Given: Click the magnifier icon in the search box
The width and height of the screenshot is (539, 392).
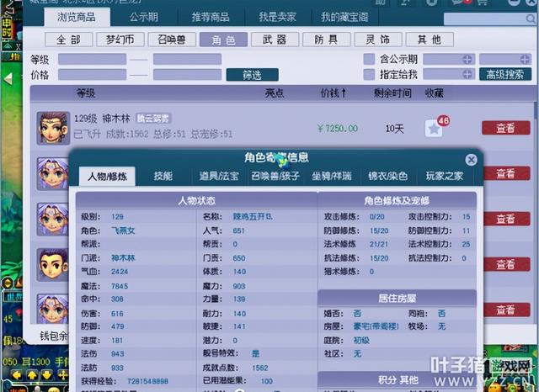Looking at the screenshot, I should point(531,19).
